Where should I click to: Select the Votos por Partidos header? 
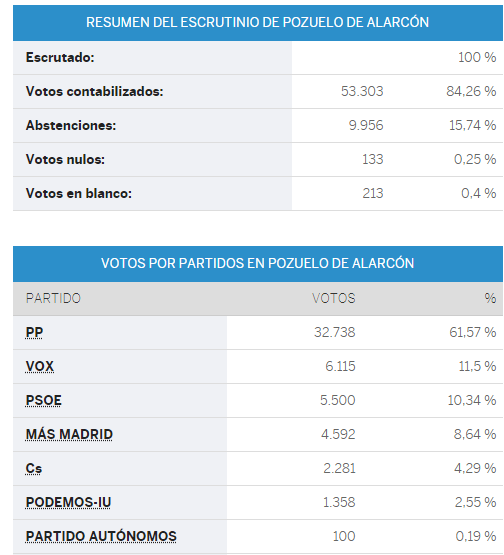pos(258,264)
